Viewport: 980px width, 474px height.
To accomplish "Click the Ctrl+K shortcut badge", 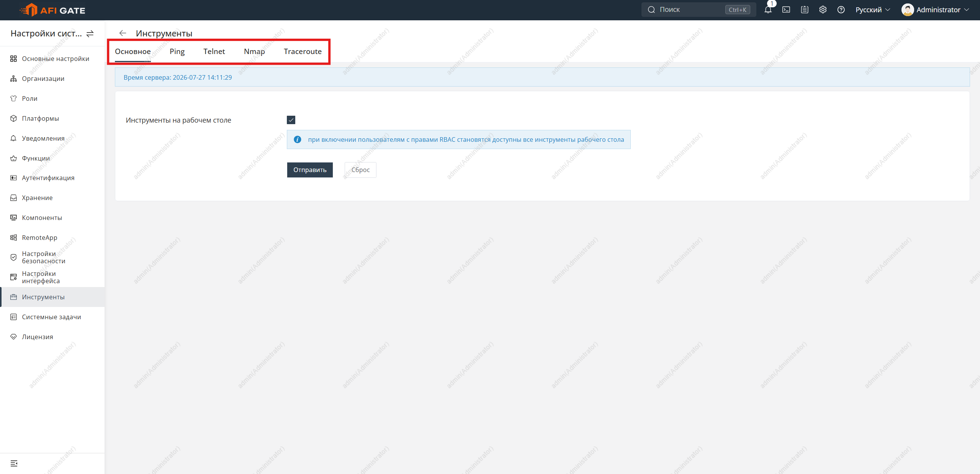I will coord(738,10).
